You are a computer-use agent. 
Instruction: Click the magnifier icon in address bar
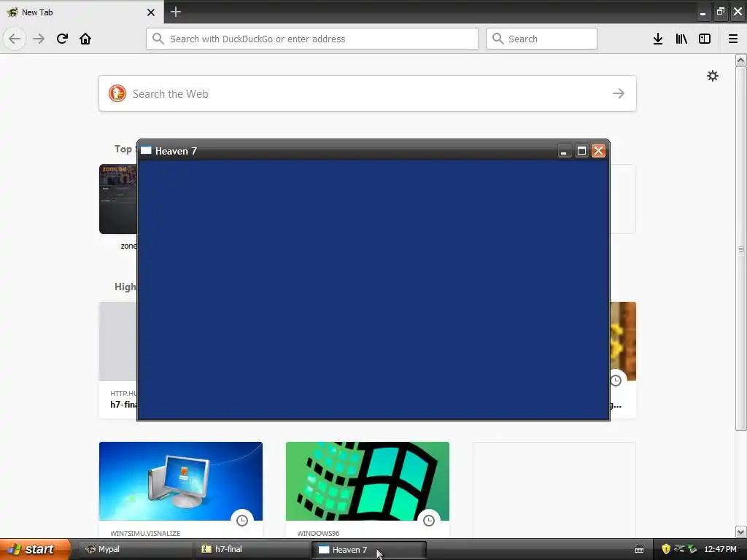(x=158, y=39)
